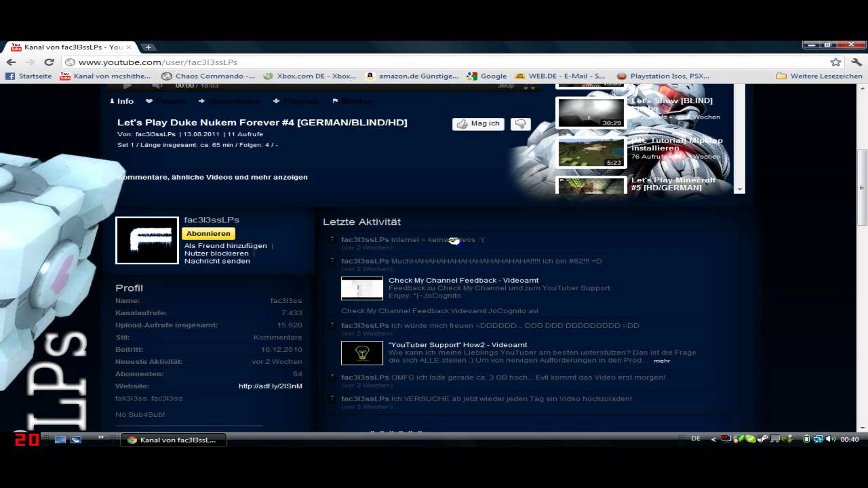Click the browser forward arrow
The width and height of the screenshot is (868, 488).
point(31,62)
